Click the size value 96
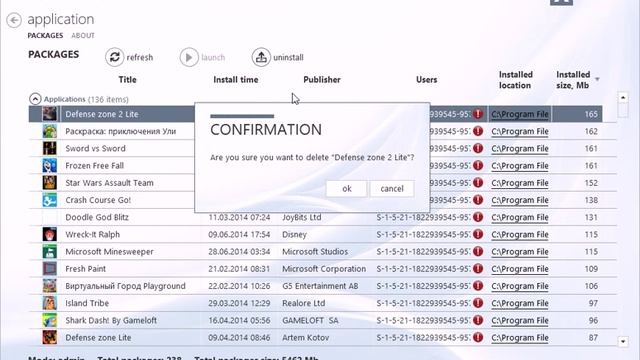The width and height of the screenshot is (640, 360). pos(593,320)
